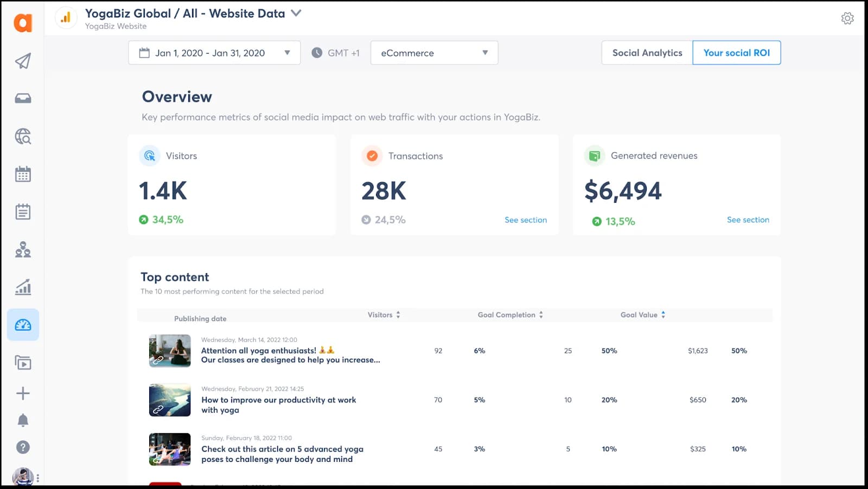Open notifications via the bell icon
868x489 pixels.
[23, 420]
